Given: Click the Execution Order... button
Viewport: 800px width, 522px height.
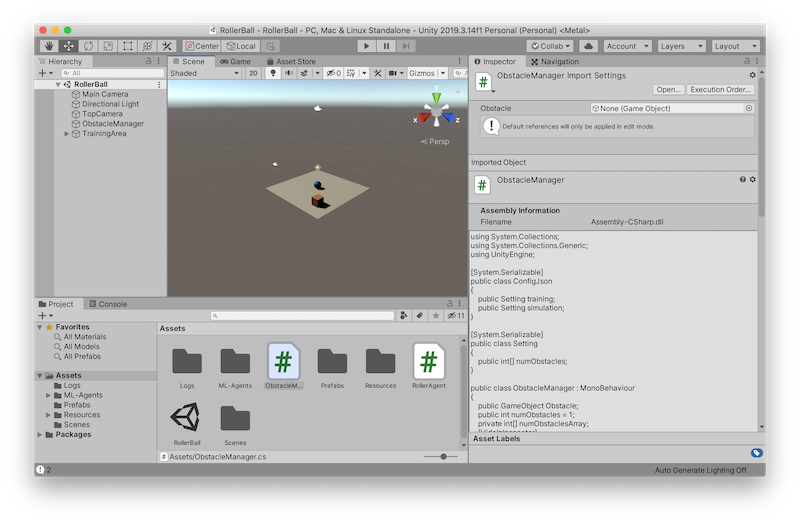Looking at the screenshot, I should 720,89.
